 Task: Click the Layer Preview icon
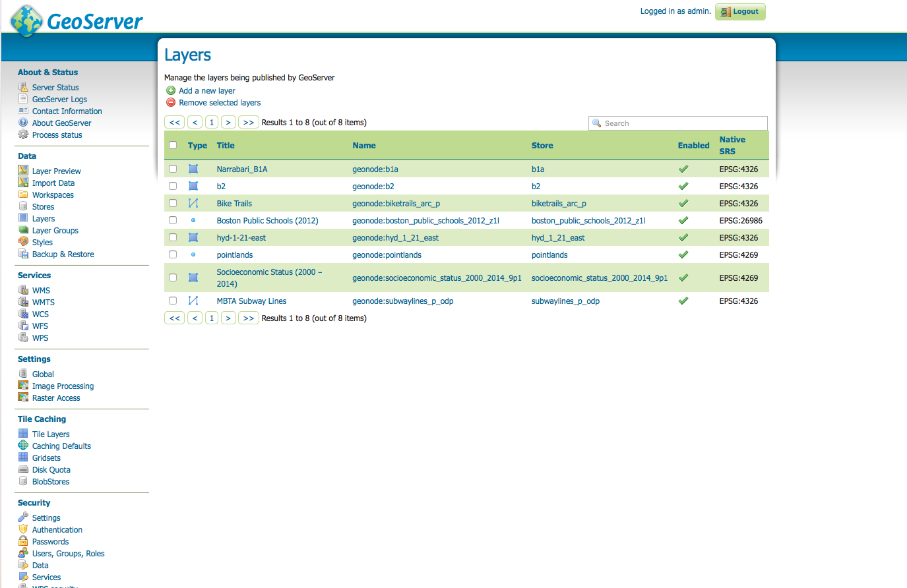(x=23, y=171)
